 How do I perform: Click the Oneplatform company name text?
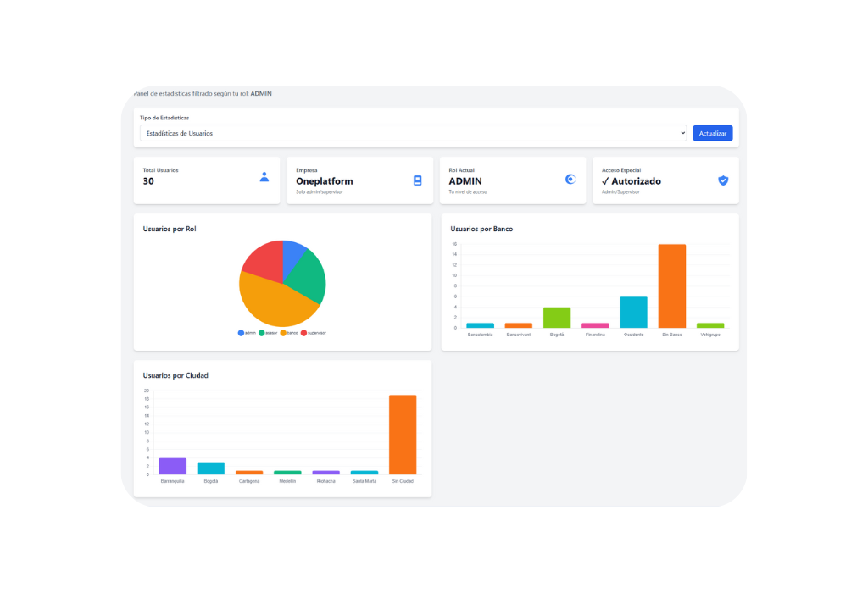(x=325, y=181)
